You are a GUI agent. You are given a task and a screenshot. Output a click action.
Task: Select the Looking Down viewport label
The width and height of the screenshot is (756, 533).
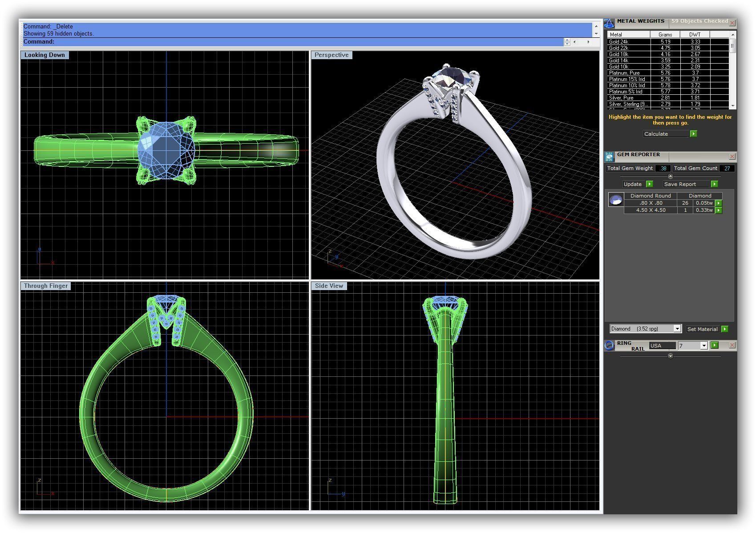tap(44, 55)
